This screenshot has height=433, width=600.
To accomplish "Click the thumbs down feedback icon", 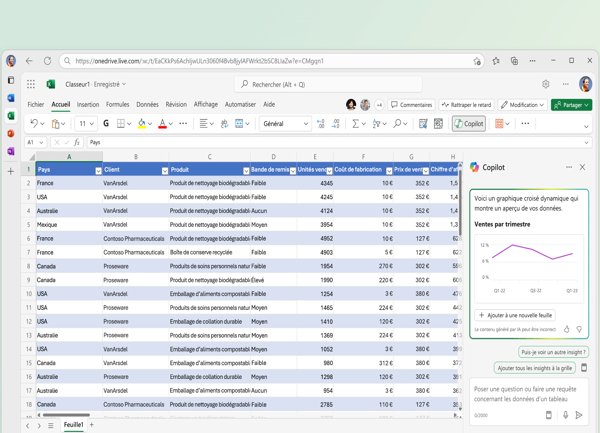I will (579, 329).
